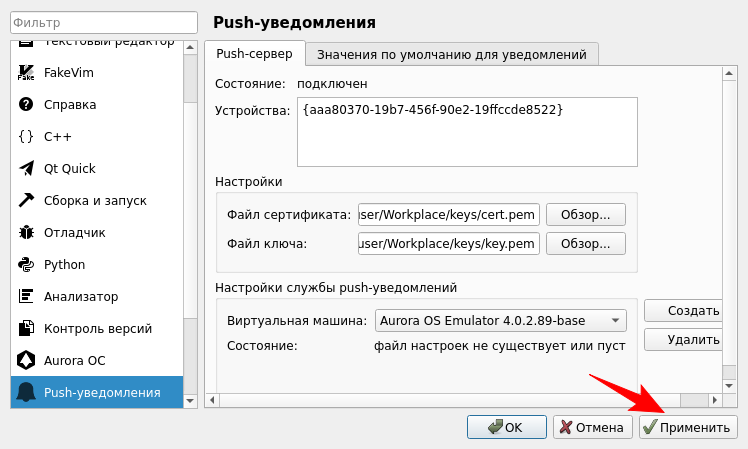Select the Отладчик bug icon

[26, 232]
